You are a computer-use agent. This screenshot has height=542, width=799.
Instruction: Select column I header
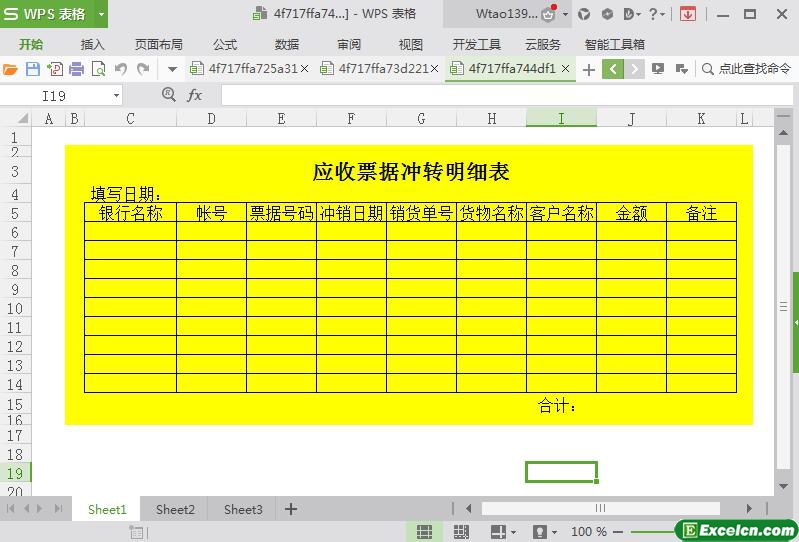coord(561,119)
